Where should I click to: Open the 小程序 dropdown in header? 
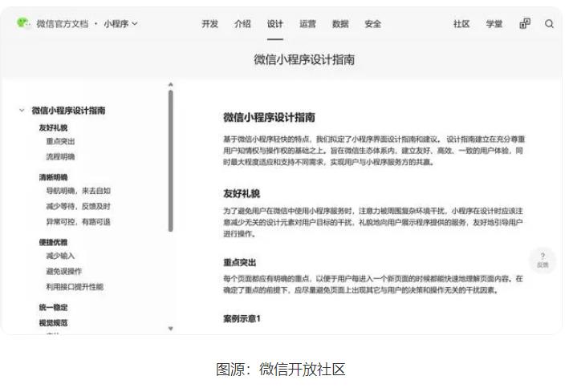click(120, 24)
